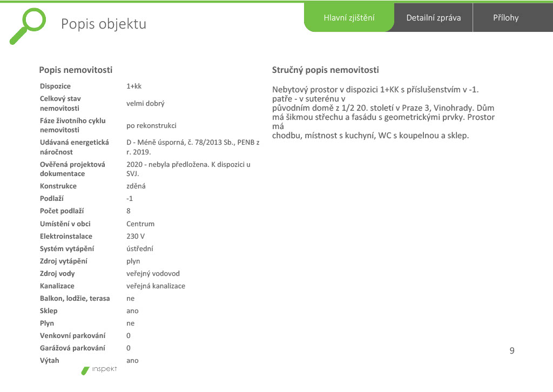The image size is (553, 392).
Task: Click the page number 9
Action: tap(512, 351)
